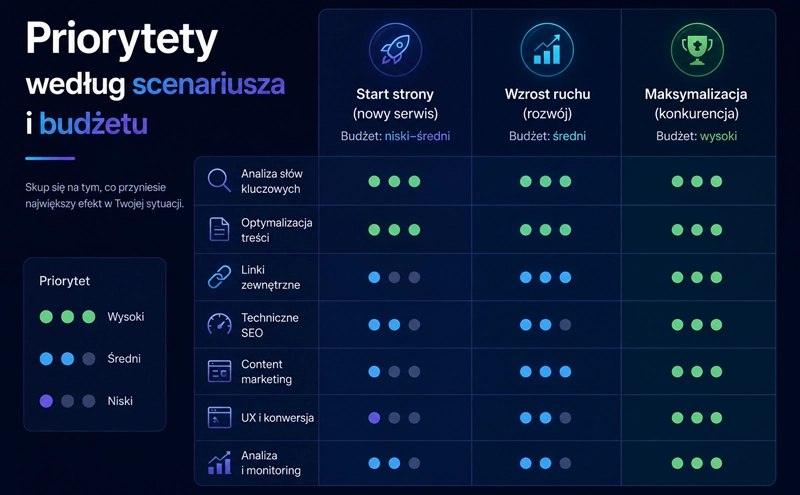Viewport: 800px width, 495px height.
Task: Click the Start strony (nowy serwis) column header
Action: point(395,104)
